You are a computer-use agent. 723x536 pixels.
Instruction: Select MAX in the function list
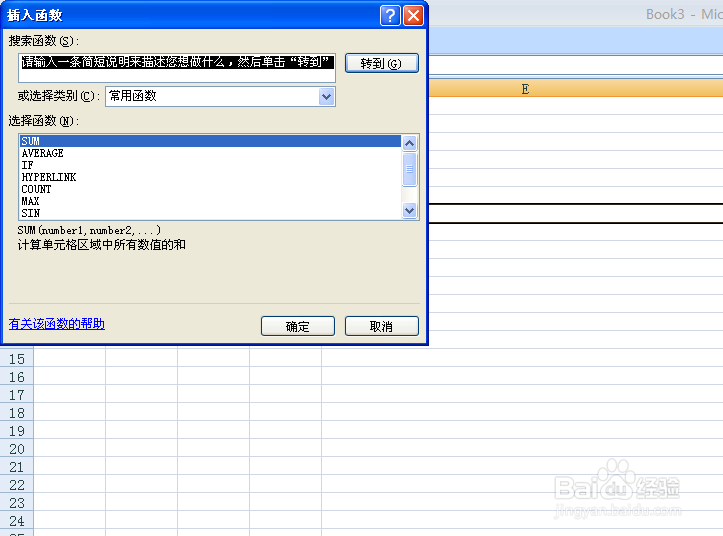coord(210,201)
